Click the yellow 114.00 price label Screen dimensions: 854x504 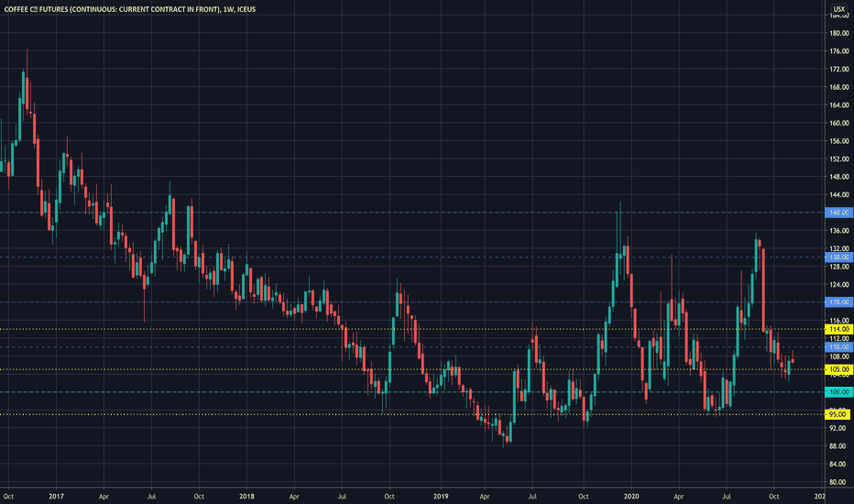tap(838, 329)
